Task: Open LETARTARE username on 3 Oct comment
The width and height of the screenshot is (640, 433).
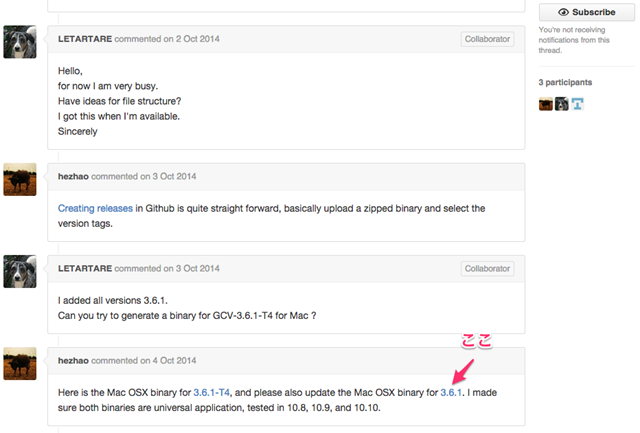Action: click(89, 268)
